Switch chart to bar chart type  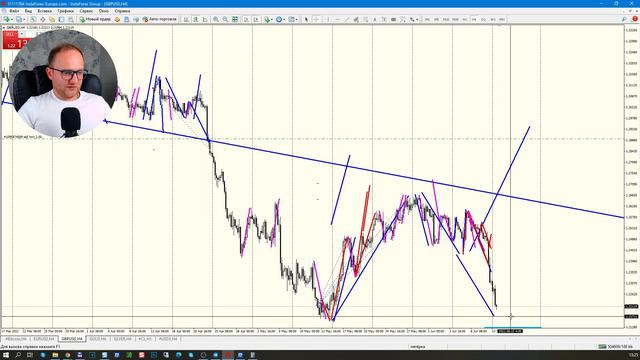pyautogui.click(x=186, y=19)
